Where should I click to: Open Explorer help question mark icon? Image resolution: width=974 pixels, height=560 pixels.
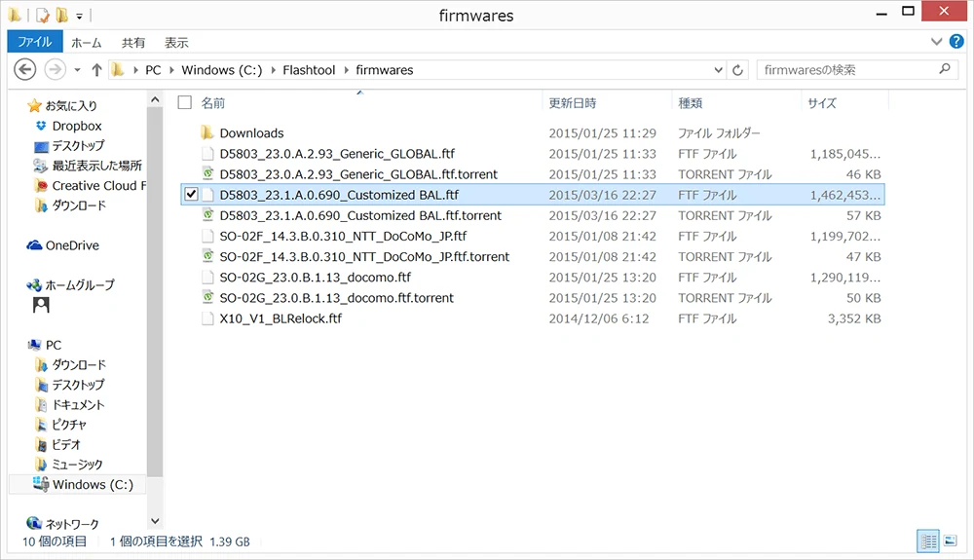point(956,42)
